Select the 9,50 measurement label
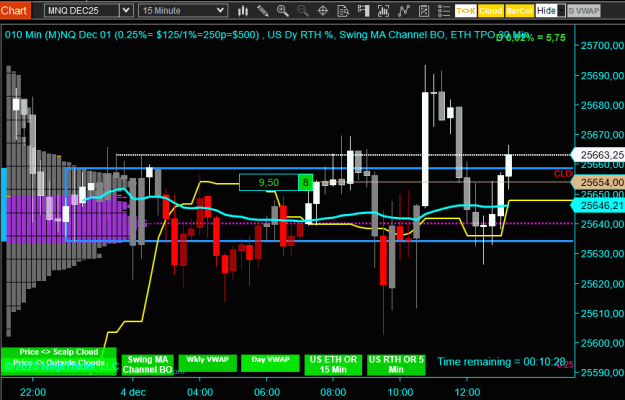625x400 pixels. 269,182
